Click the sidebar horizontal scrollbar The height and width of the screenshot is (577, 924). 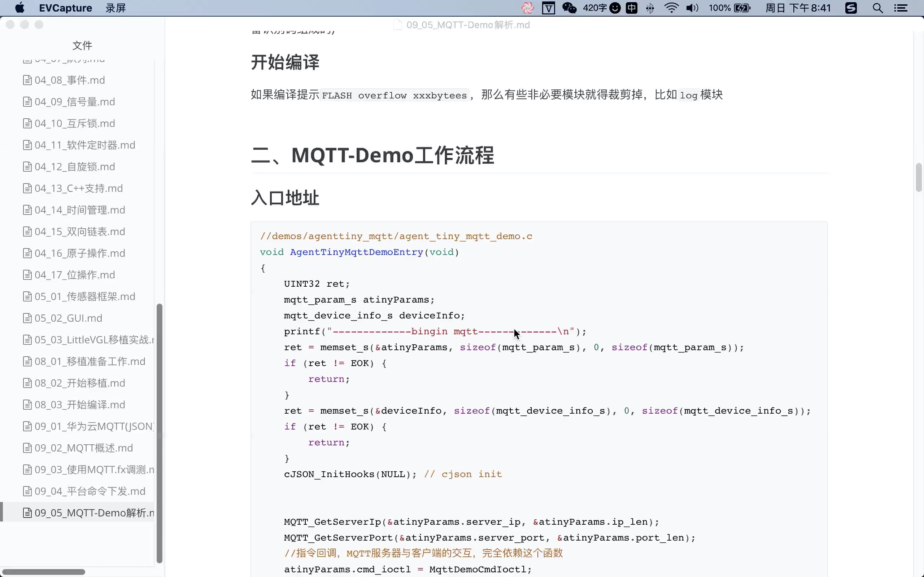(44, 571)
